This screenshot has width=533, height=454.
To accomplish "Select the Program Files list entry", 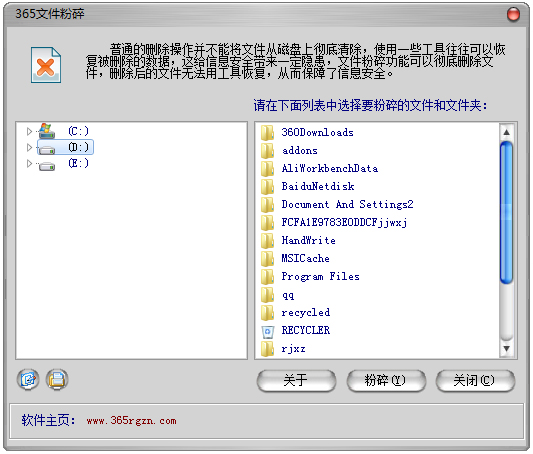I will pyautogui.click(x=321, y=276).
